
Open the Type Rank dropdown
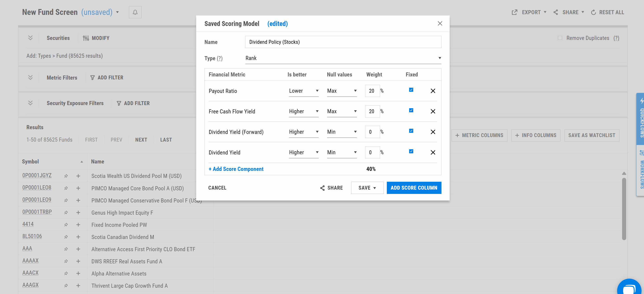(343, 58)
